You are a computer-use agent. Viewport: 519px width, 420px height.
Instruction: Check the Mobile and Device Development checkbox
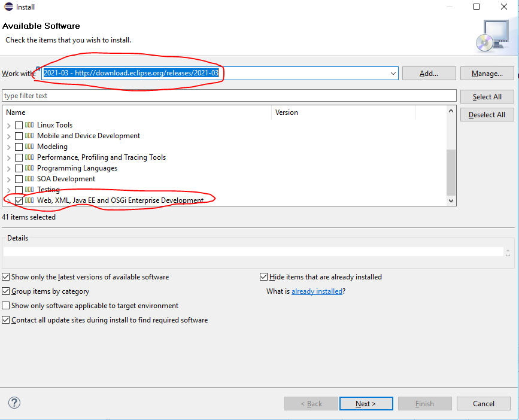pos(19,136)
